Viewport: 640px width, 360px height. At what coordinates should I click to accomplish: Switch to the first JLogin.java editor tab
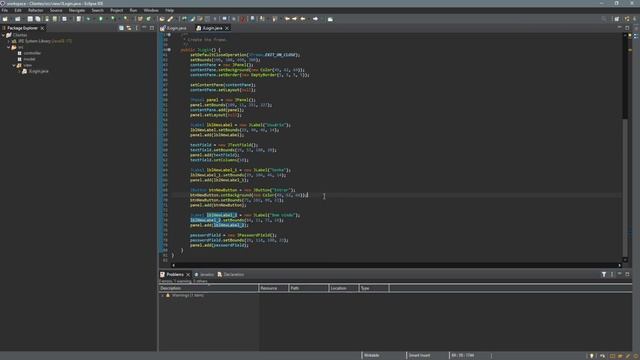174,28
